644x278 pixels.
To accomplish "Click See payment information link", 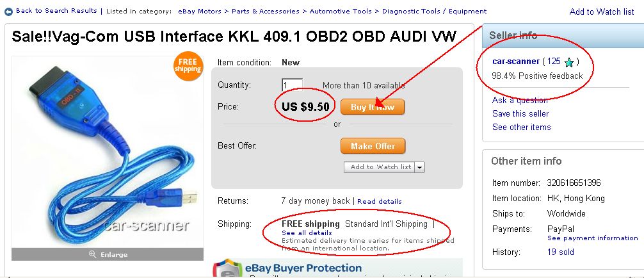I will pyautogui.click(x=592, y=238).
